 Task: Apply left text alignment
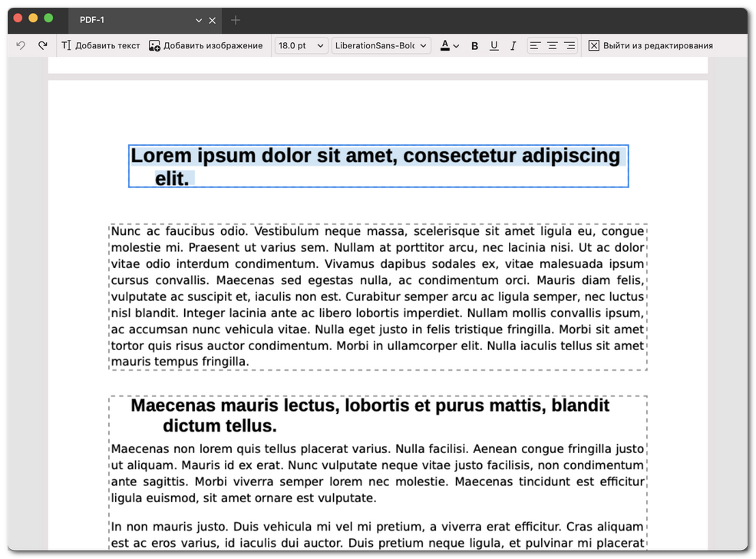(534, 45)
